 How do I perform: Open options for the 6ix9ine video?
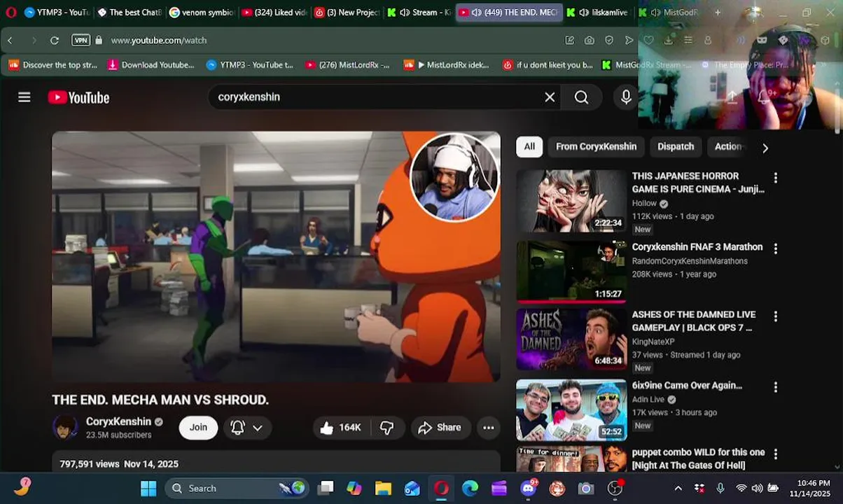tap(775, 387)
